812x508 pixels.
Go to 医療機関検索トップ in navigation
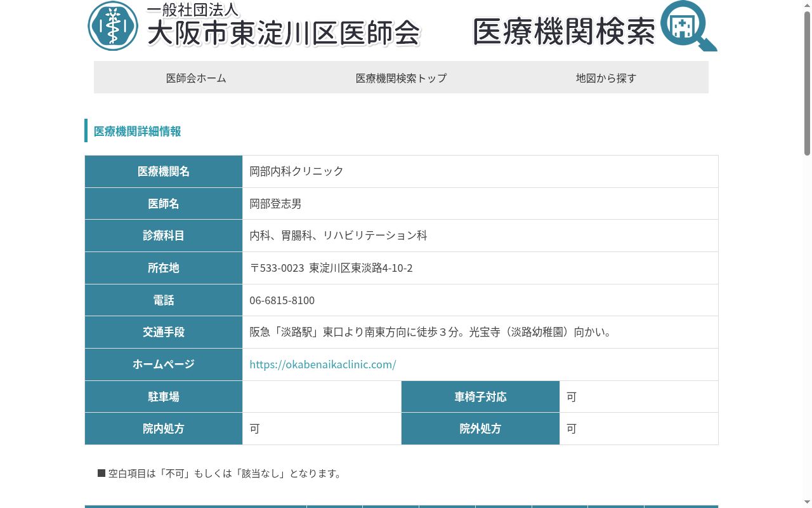pos(401,77)
